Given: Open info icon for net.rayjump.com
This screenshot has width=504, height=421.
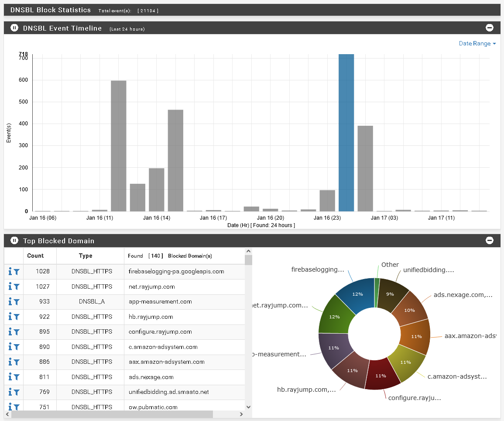Looking at the screenshot, I should point(10,286).
